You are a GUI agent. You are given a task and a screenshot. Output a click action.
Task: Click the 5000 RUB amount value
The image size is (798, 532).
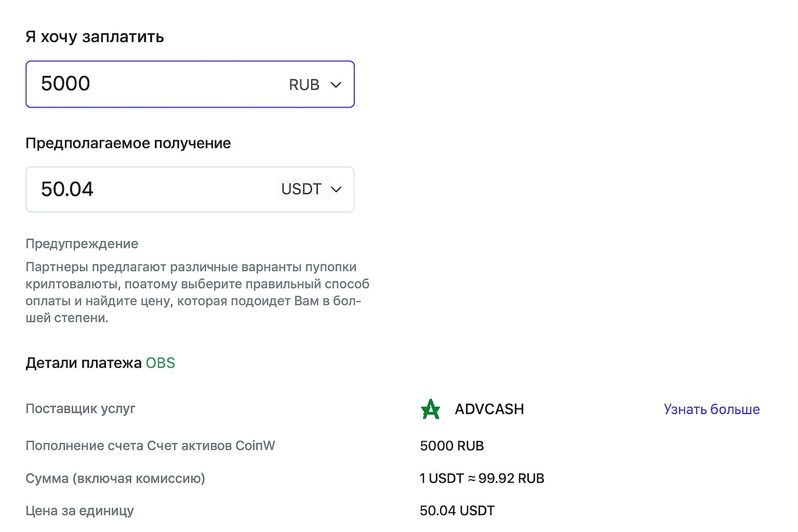pyautogui.click(x=451, y=446)
